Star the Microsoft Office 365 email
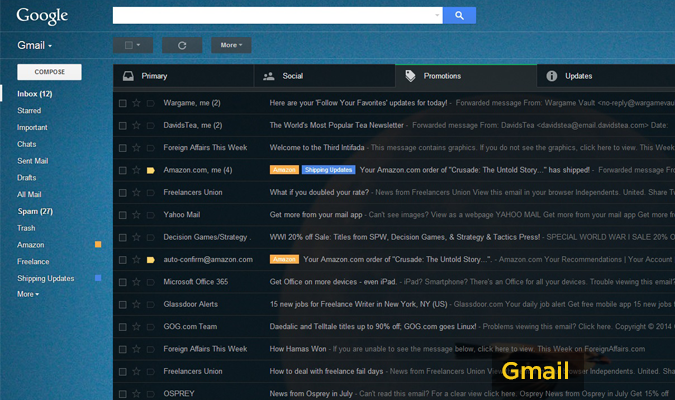This screenshot has width=675, height=400. 136,282
